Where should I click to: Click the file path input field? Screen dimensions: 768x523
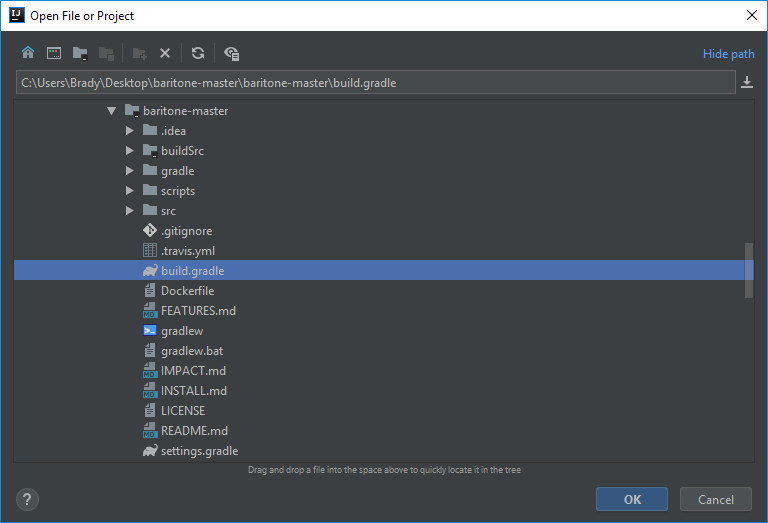(376, 82)
